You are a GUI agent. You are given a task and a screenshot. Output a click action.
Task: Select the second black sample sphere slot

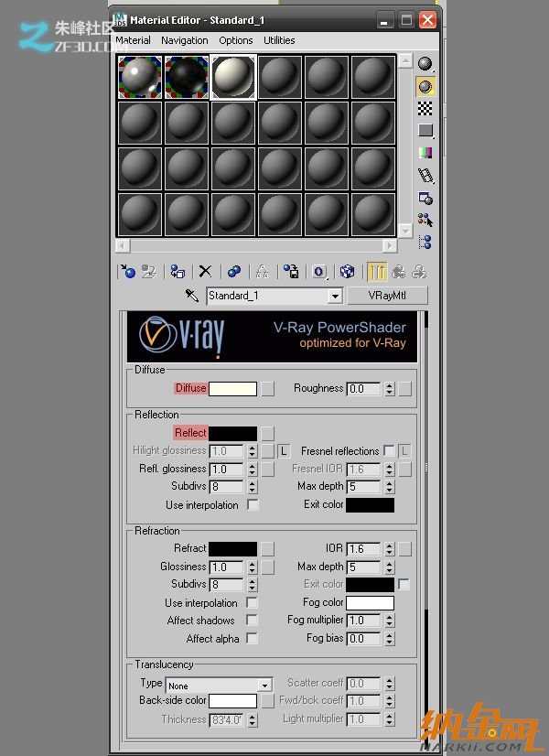[187, 77]
